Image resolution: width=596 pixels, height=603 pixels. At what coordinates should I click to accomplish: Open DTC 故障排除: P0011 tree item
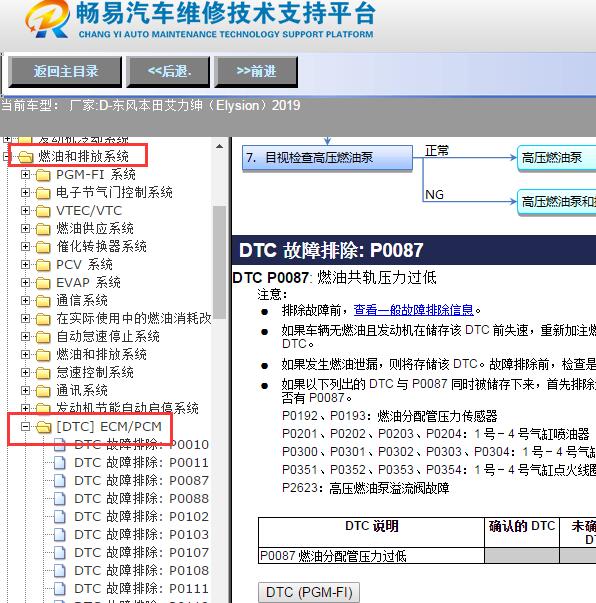[142, 463]
